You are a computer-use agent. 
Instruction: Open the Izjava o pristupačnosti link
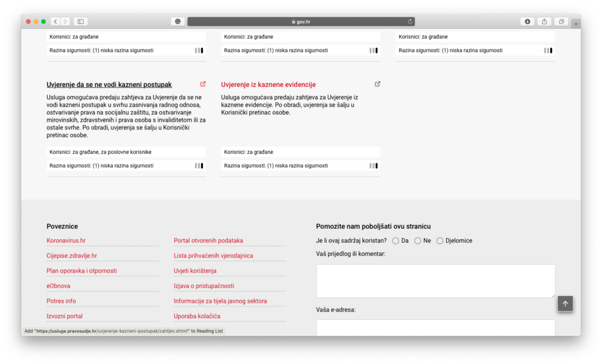203,286
